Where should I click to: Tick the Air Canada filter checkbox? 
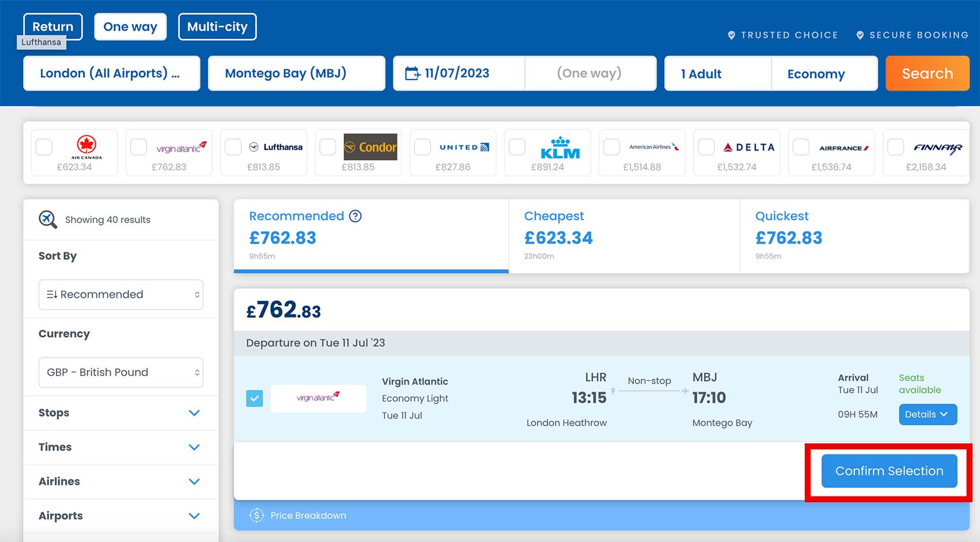pos(44,147)
